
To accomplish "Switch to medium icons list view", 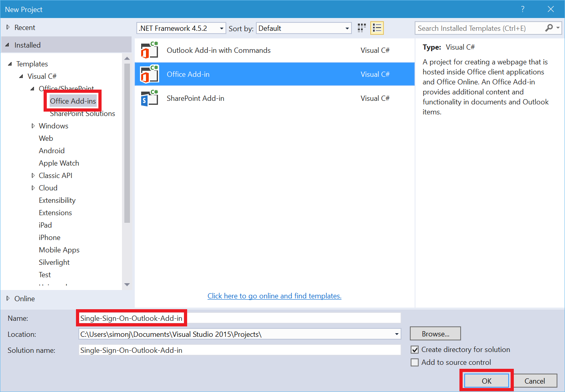I will pos(377,28).
